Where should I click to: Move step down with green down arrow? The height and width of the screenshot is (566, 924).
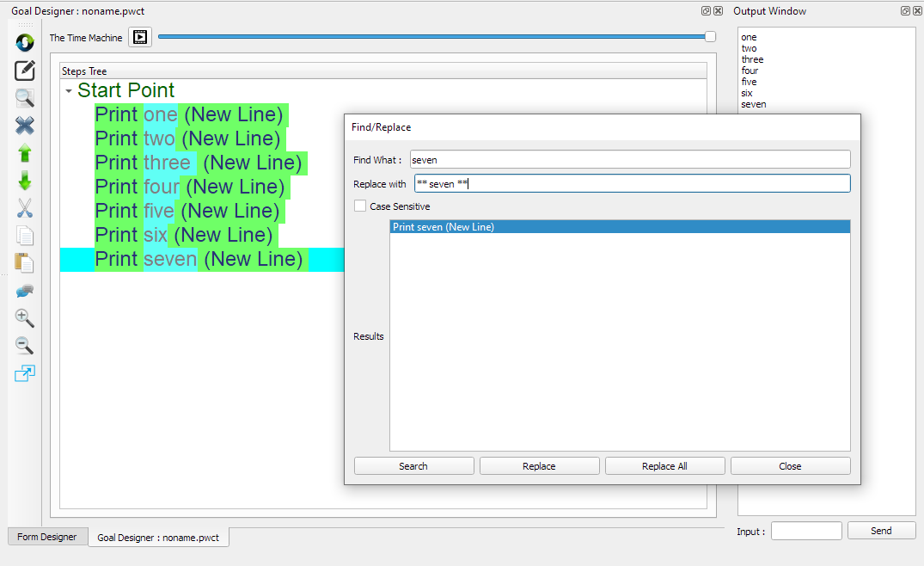click(x=25, y=181)
